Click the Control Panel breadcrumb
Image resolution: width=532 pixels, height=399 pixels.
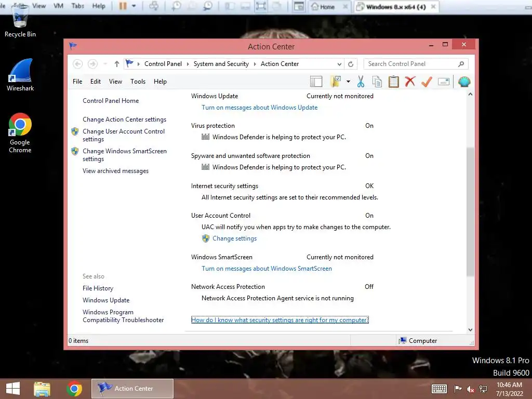163,64
